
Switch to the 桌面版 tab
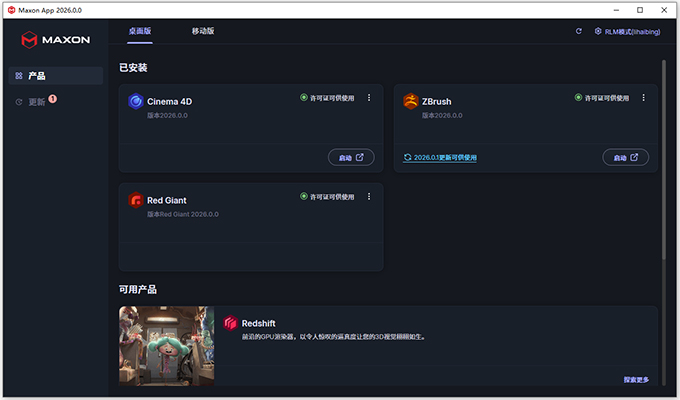140,31
